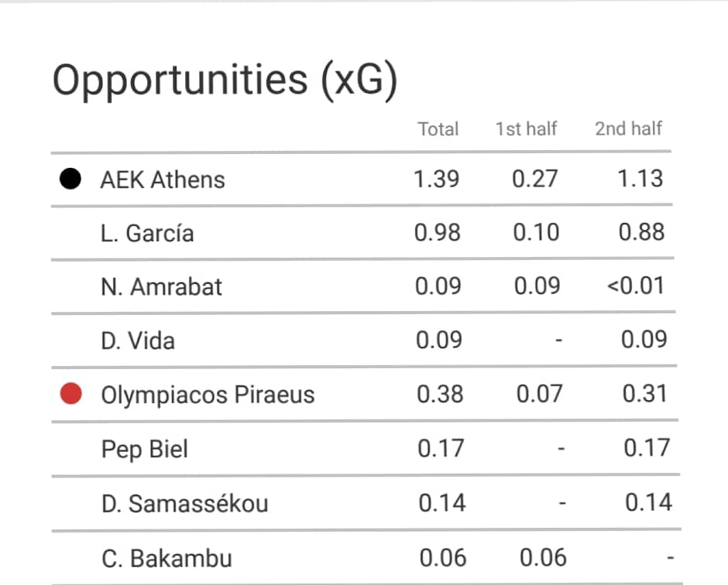Click Pep Biel's total value 0.17

click(x=441, y=449)
